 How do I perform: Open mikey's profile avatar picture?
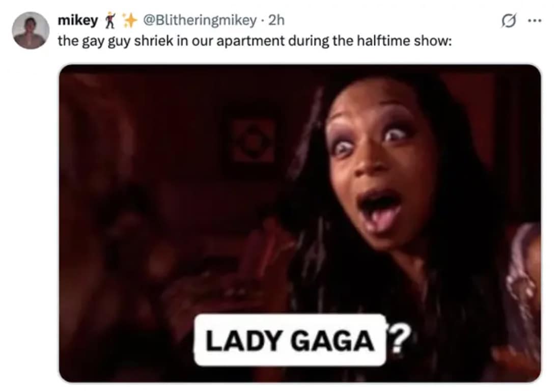[31, 31]
